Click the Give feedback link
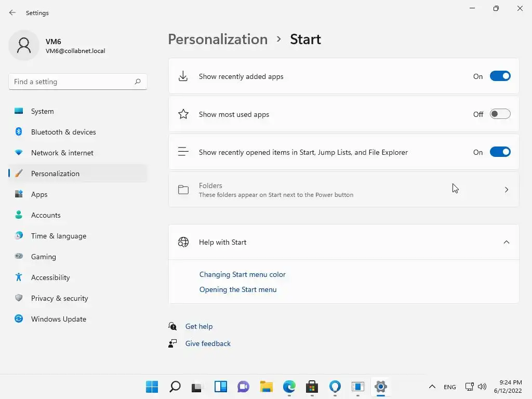This screenshot has width=532, height=399. (x=208, y=343)
